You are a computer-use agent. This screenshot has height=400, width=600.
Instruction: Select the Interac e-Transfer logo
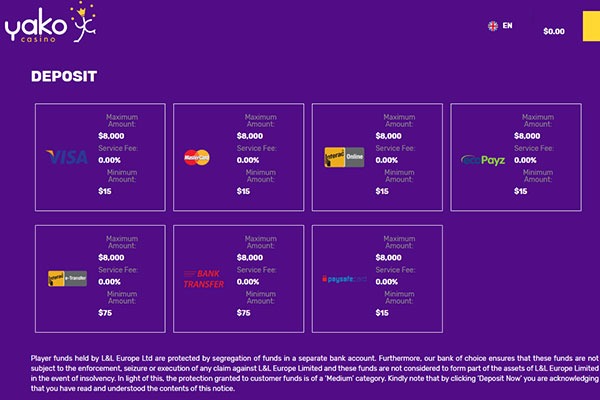pyautogui.click(x=67, y=278)
